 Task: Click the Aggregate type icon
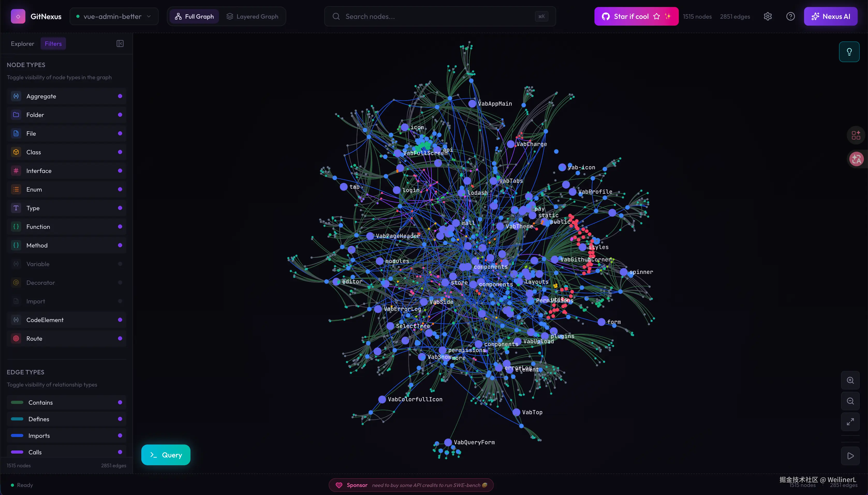pos(16,96)
